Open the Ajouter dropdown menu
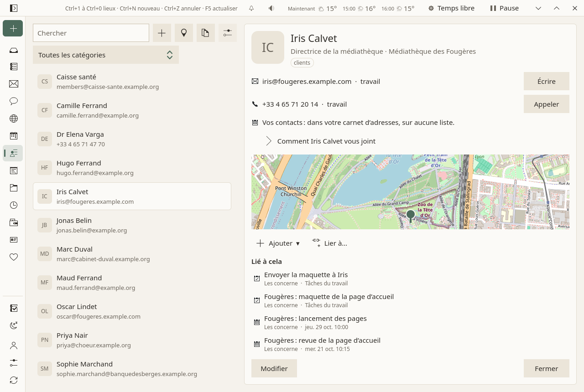 278,243
